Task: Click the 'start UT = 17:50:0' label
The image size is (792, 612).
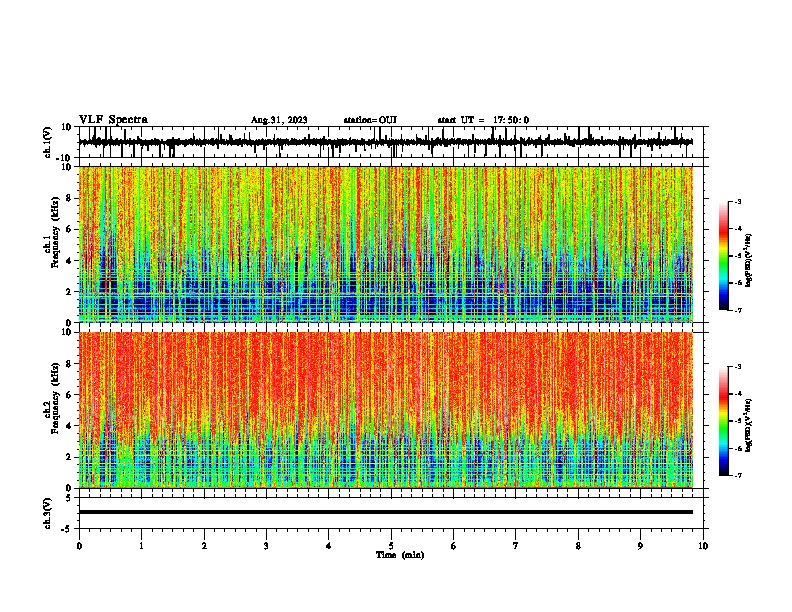Action: 483,120
